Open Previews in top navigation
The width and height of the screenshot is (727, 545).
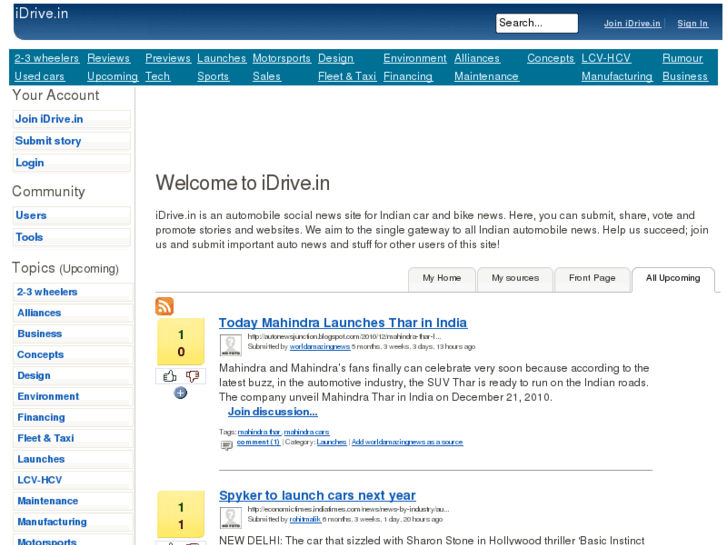coord(167,58)
